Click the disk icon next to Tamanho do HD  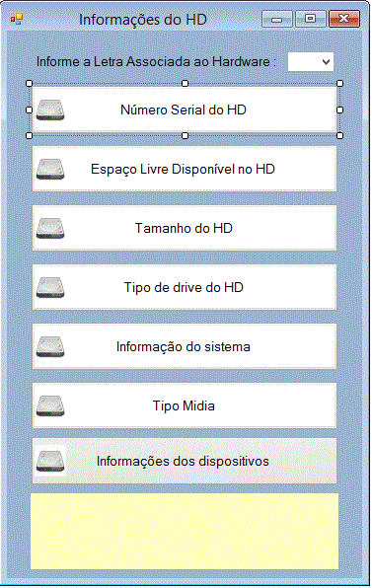click(x=50, y=228)
